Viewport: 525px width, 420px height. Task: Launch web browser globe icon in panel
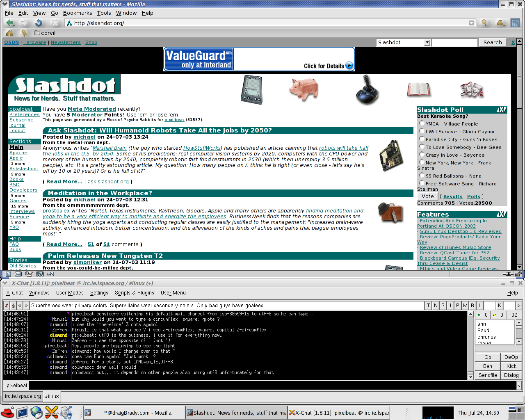pyautogui.click(x=37, y=412)
